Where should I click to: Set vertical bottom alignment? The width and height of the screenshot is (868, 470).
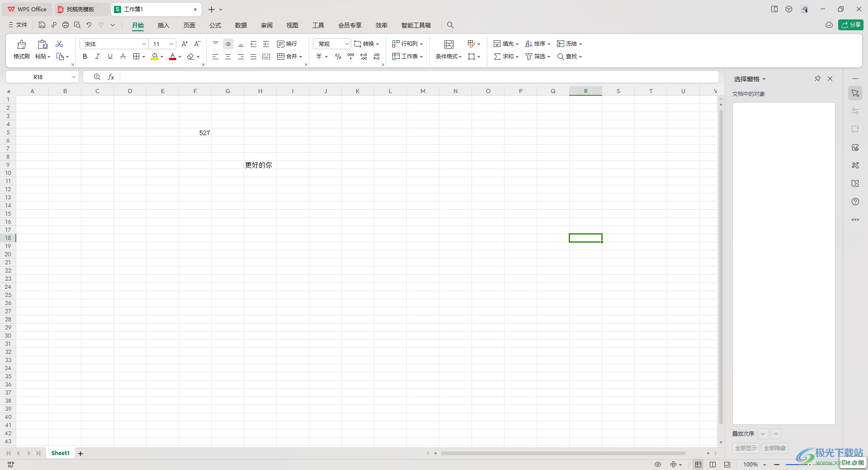click(241, 44)
